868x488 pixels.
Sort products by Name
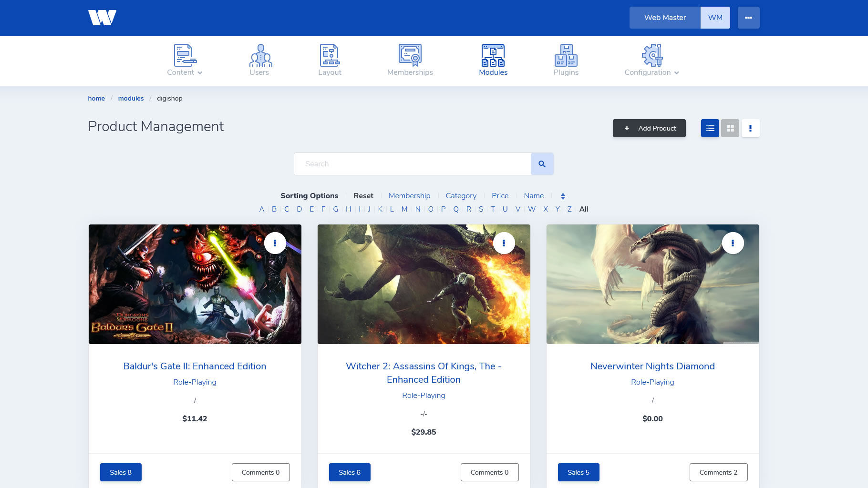pyautogui.click(x=534, y=196)
